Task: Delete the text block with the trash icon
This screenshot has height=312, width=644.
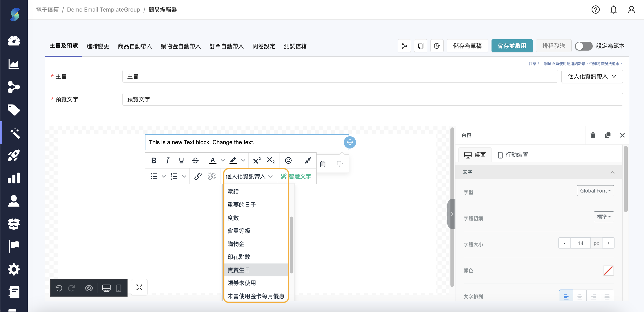Action: (x=323, y=164)
